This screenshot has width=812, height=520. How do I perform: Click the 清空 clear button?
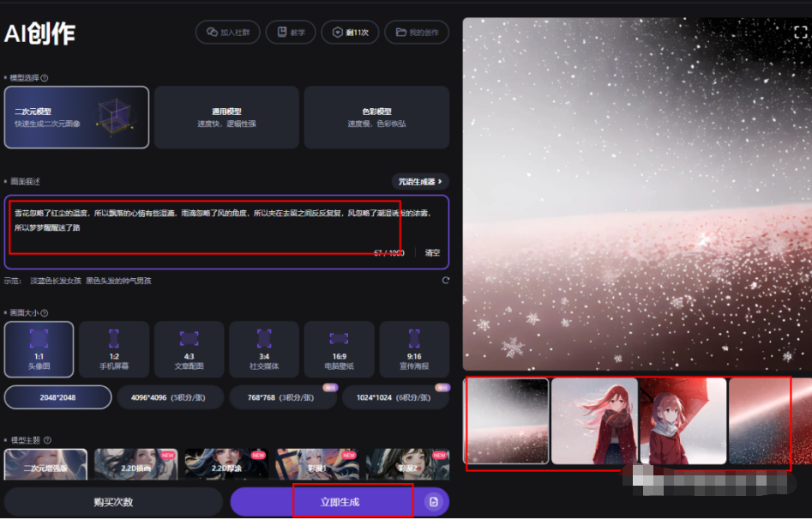coord(433,252)
